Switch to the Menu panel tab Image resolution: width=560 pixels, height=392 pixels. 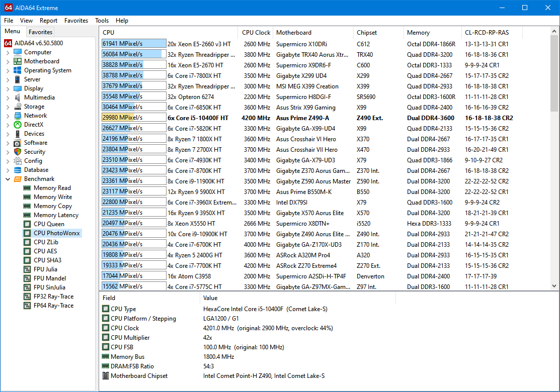pos(13,31)
